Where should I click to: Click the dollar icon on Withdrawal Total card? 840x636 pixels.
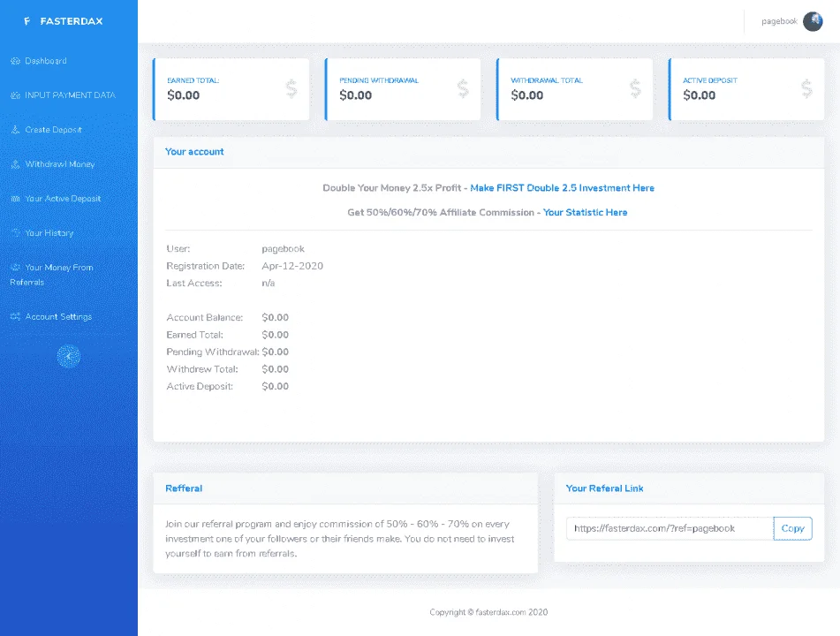tap(635, 88)
